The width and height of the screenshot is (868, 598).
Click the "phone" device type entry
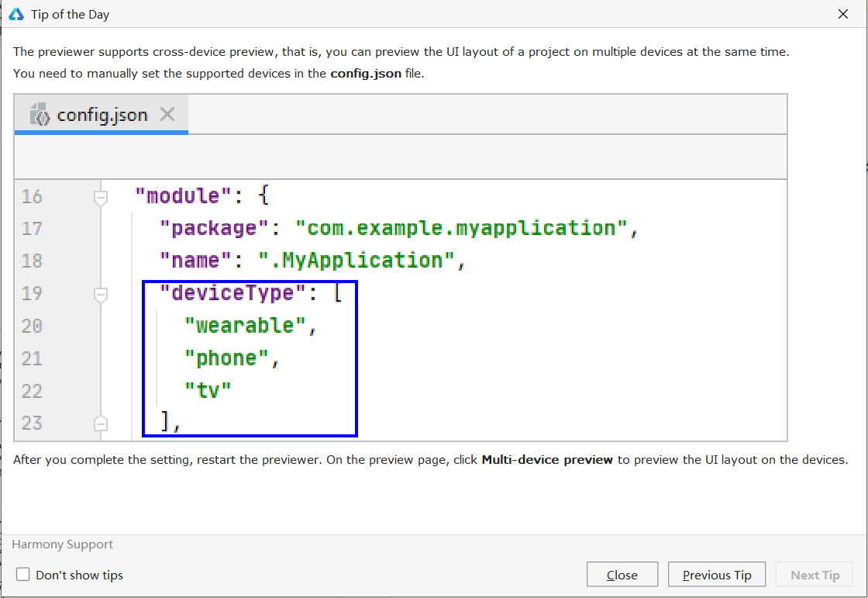[226, 358]
